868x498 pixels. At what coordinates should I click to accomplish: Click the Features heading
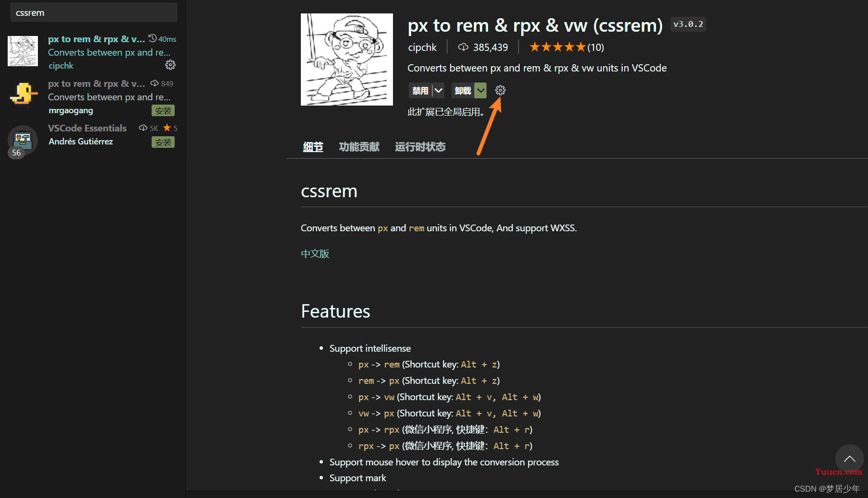pos(335,311)
